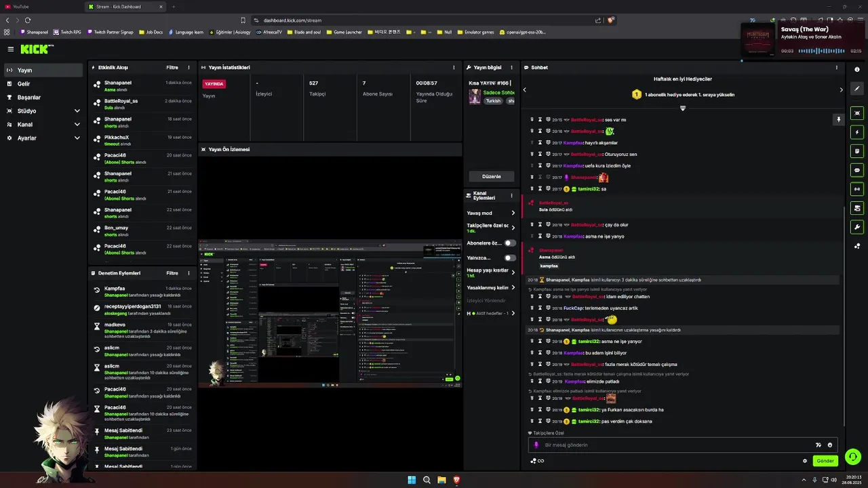This screenshot has height=488, width=868.
Task: Open the Filtre button in Denetim Eylemleri
Action: click(172, 273)
